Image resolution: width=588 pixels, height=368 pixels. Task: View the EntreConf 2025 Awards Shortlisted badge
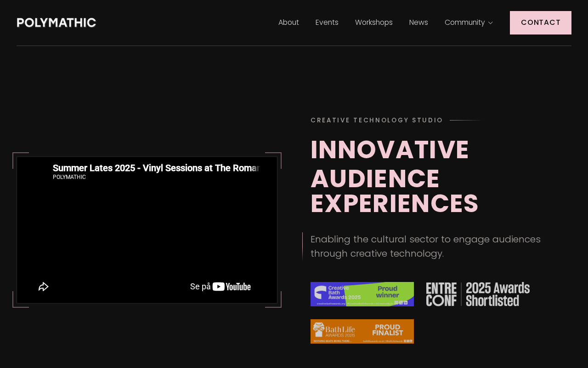coord(478,294)
